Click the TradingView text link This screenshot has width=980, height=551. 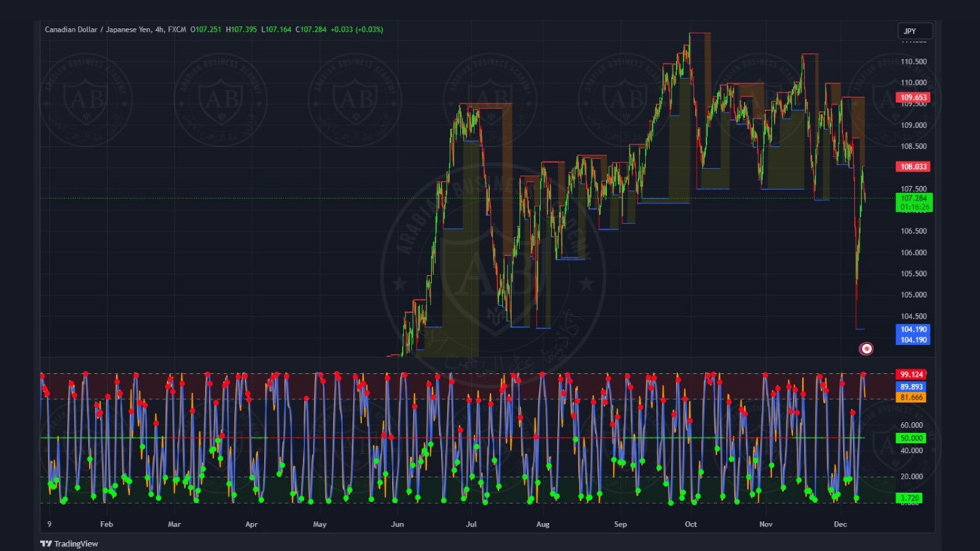click(x=76, y=544)
